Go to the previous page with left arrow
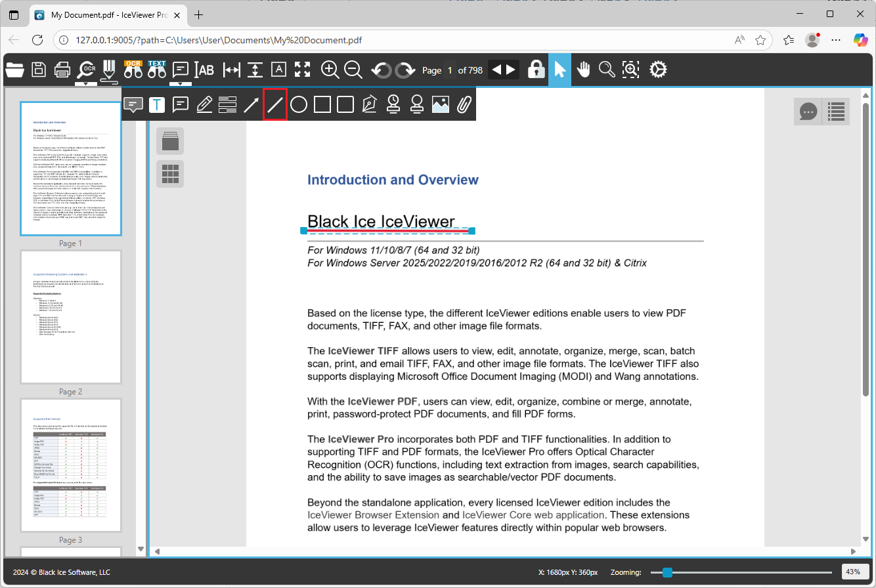 pyautogui.click(x=497, y=70)
